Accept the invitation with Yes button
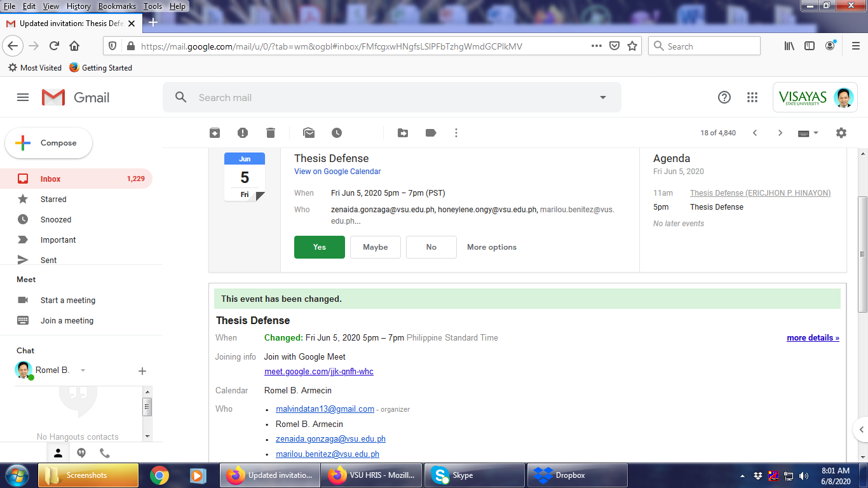The height and width of the screenshot is (488, 868). click(x=320, y=247)
